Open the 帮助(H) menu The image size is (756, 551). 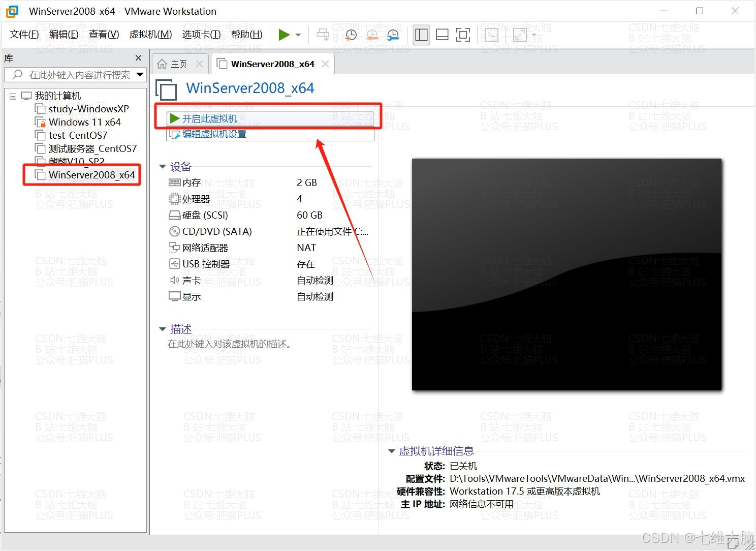coord(246,35)
